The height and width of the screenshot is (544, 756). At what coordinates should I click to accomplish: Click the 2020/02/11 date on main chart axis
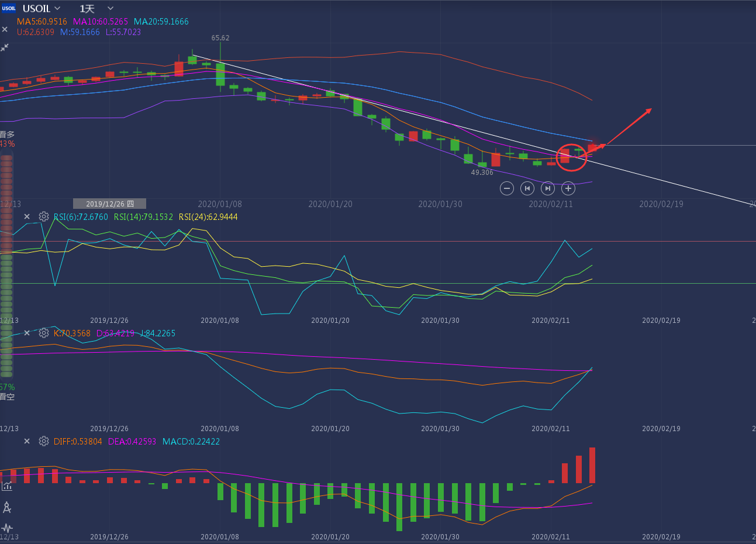click(x=551, y=204)
